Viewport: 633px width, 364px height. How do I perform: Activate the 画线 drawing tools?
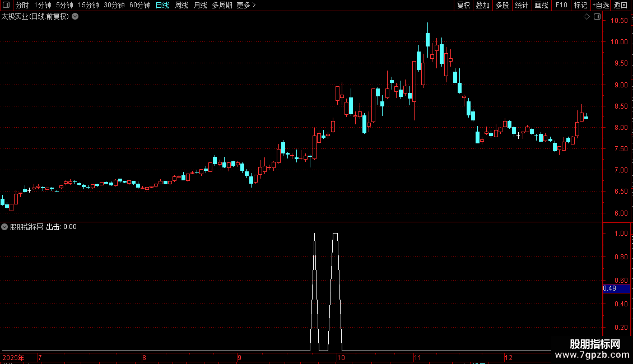coord(541,5)
